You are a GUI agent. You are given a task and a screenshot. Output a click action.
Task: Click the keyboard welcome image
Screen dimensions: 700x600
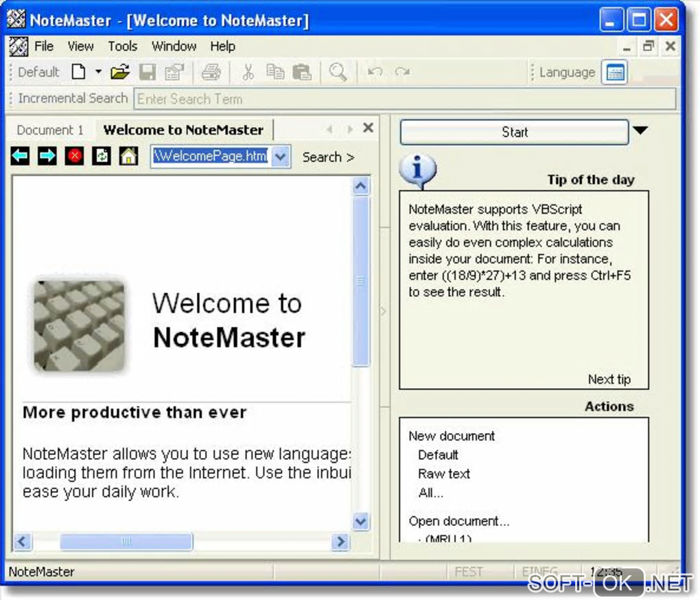tap(80, 325)
